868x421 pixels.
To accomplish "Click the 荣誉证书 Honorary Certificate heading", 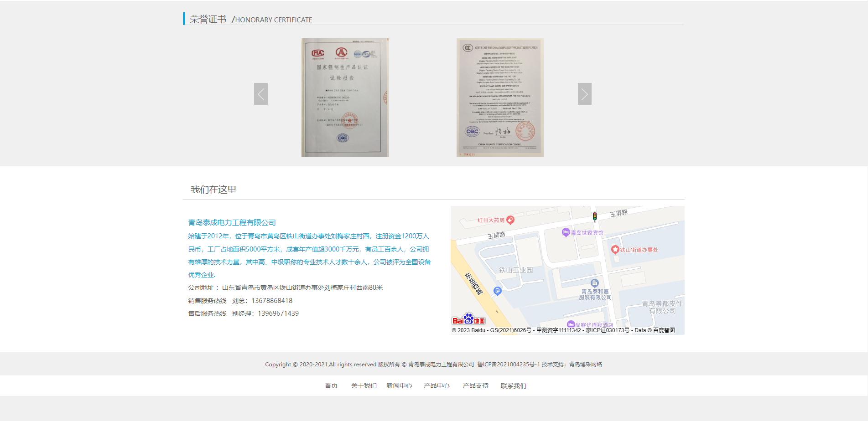I will [251, 19].
